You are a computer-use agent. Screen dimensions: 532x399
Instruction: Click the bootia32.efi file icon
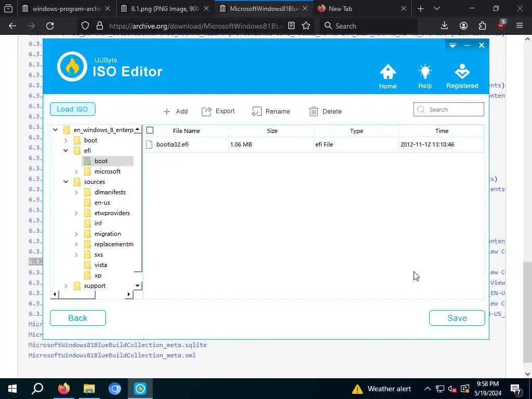[x=149, y=144]
